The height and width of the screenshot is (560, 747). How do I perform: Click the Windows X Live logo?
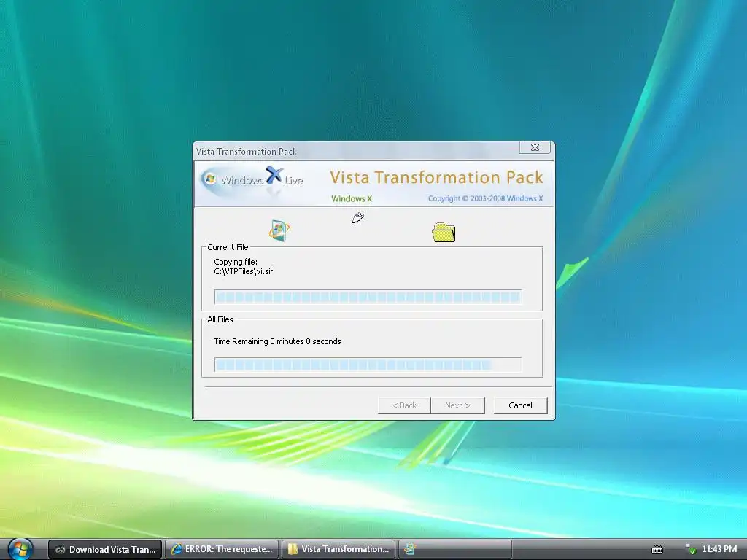tap(252, 180)
